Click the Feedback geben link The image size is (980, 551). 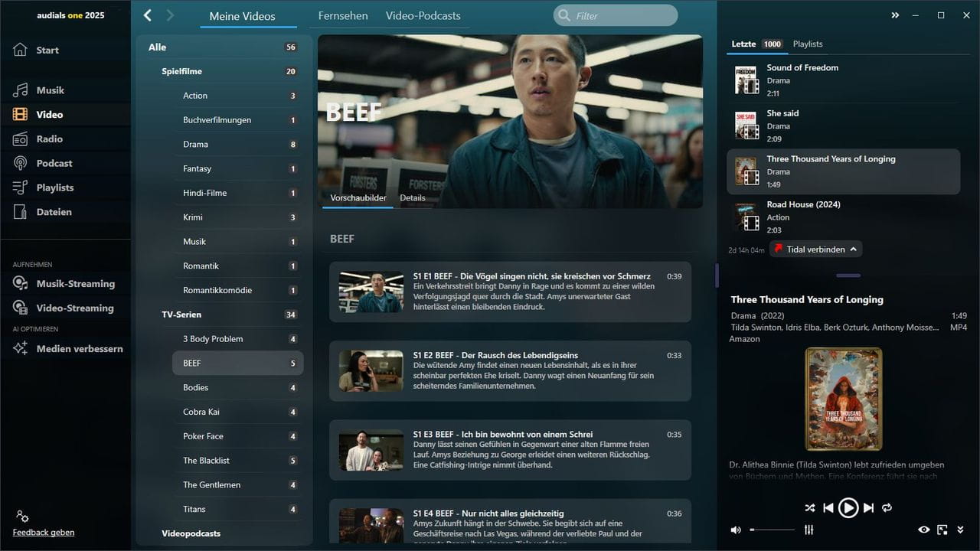tap(44, 532)
